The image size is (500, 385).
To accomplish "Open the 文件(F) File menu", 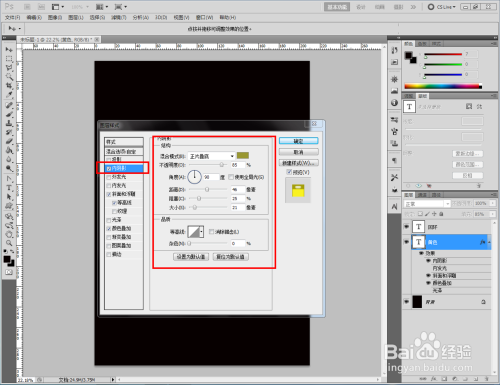I will tap(12, 17).
